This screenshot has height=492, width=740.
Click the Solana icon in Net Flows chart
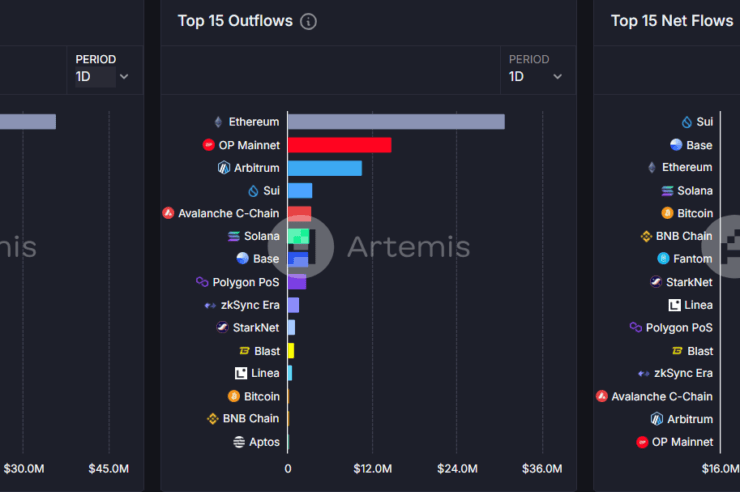(x=667, y=191)
